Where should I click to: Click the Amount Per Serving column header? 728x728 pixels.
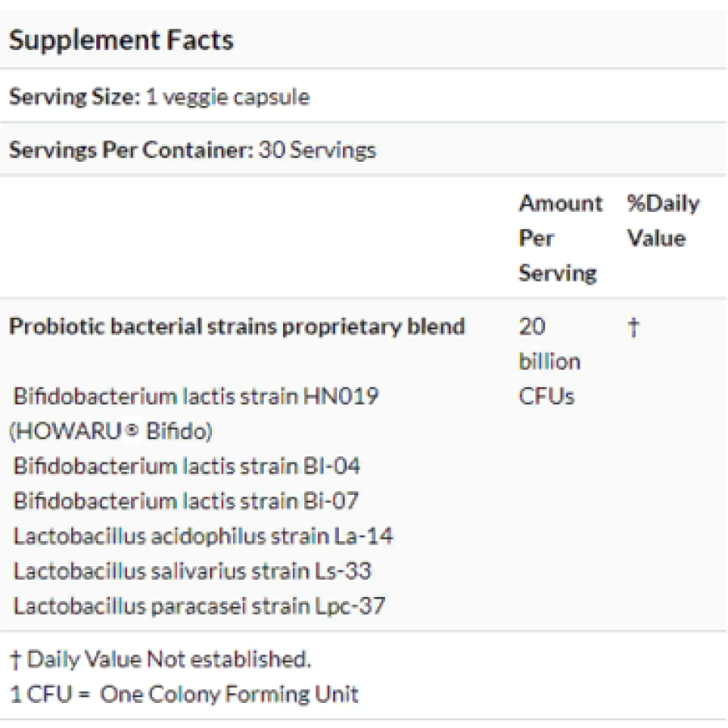click(561, 238)
